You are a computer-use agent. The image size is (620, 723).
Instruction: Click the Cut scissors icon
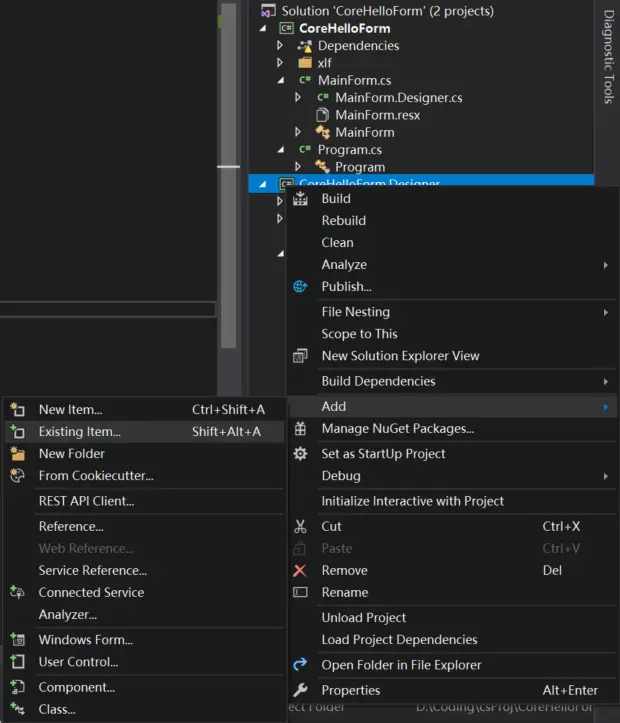(300, 526)
